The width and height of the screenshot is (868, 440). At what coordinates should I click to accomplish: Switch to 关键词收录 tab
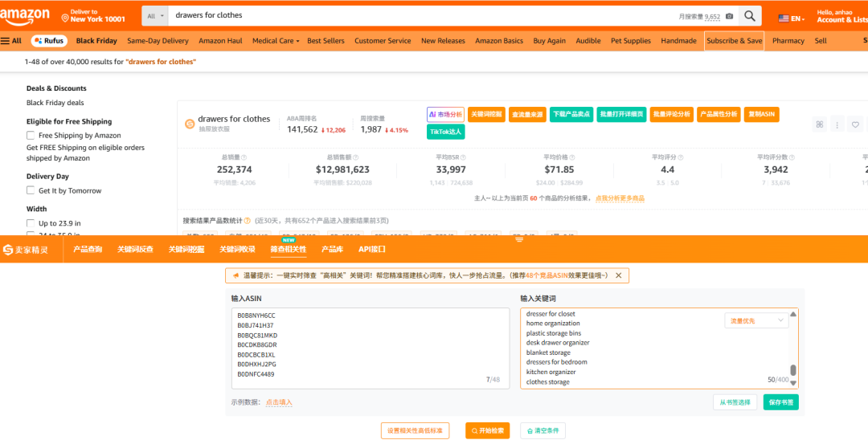click(x=237, y=249)
